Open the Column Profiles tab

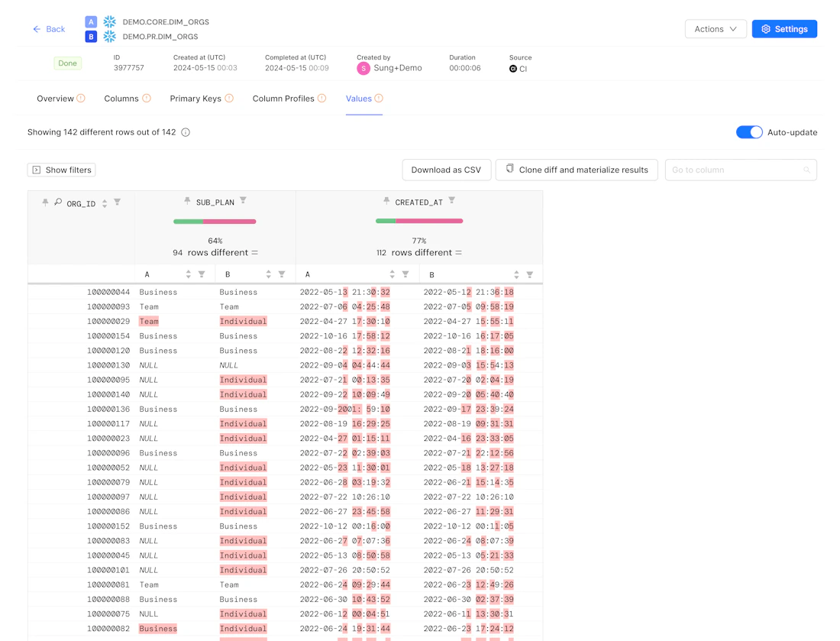pyautogui.click(x=283, y=98)
